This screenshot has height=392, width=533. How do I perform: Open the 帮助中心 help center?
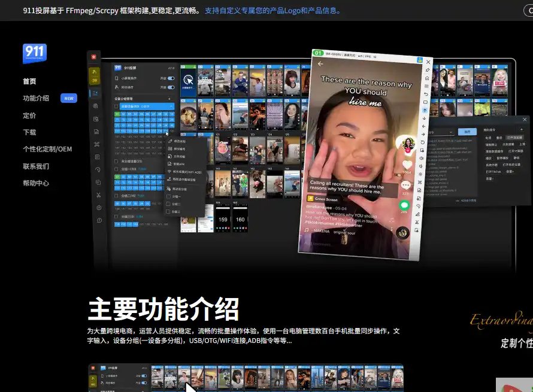click(x=36, y=183)
